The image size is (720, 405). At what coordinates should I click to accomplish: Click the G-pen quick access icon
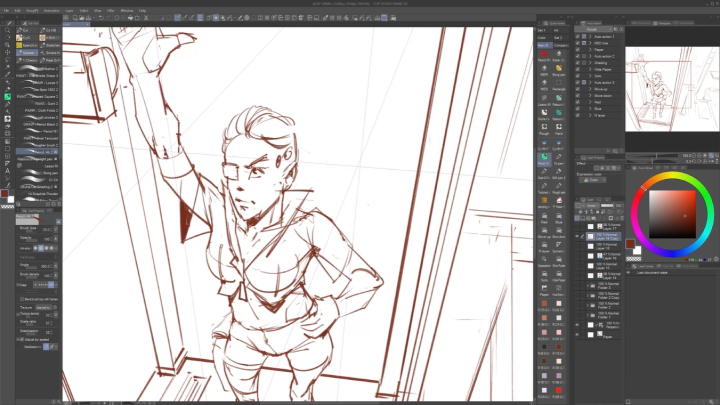click(559, 158)
